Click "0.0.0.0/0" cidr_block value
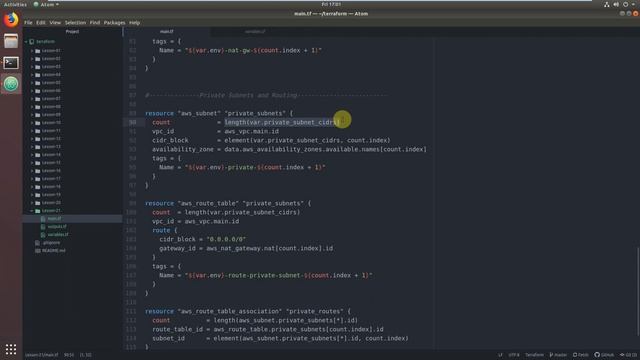Screen dimensions: 640x360 pyautogui.click(x=227, y=239)
